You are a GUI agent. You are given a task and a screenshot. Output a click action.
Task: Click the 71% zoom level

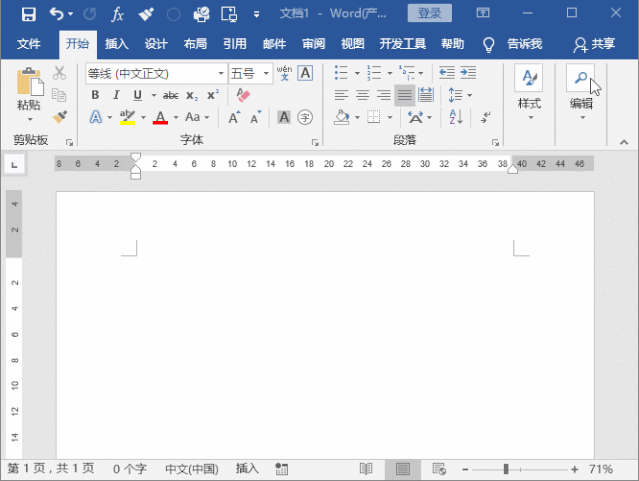point(601,469)
